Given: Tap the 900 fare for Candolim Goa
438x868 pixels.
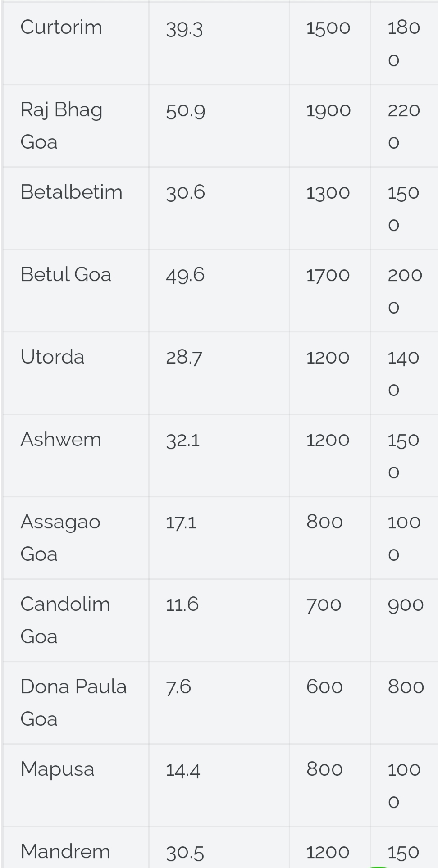Looking at the screenshot, I should tap(406, 605).
